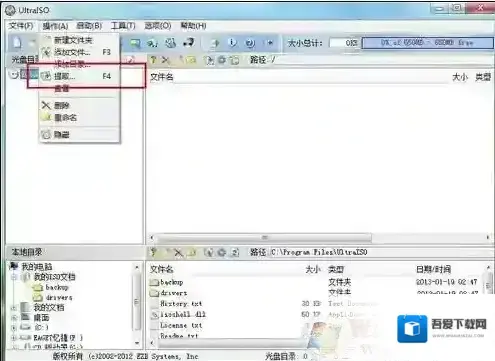Click the gear icon in local pane toolbar
495x361 pixels.
pyautogui.click(x=222, y=253)
